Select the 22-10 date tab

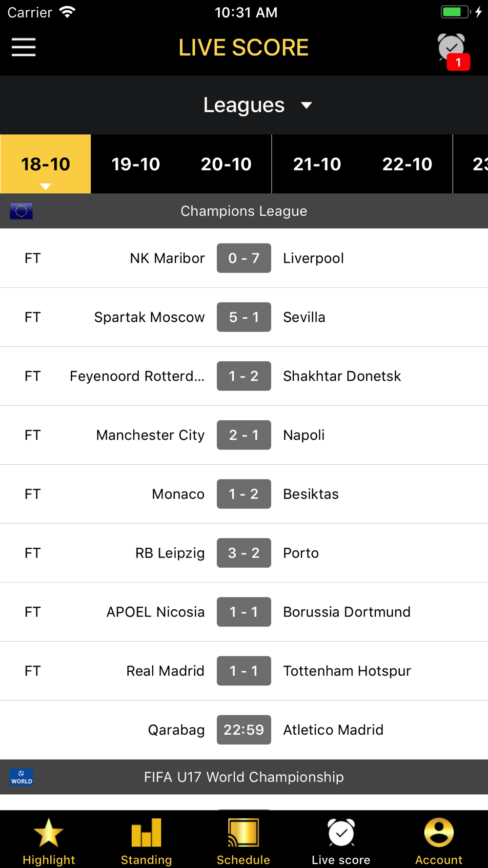pos(407,164)
